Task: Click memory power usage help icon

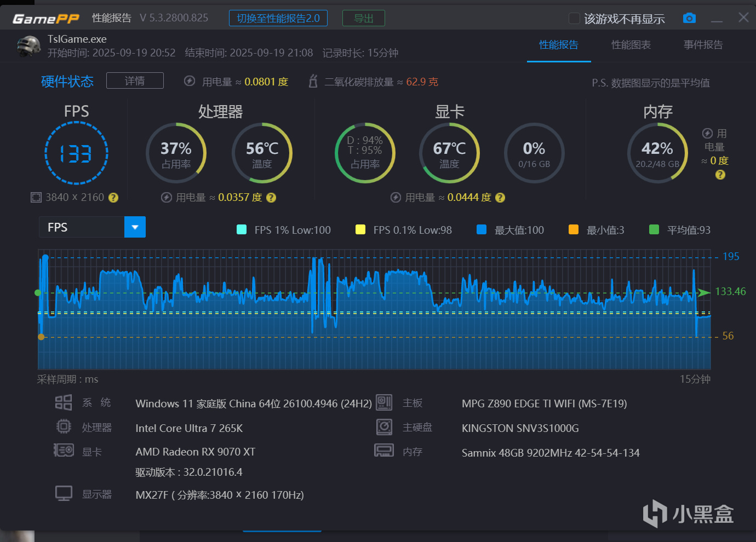Action: click(720, 175)
